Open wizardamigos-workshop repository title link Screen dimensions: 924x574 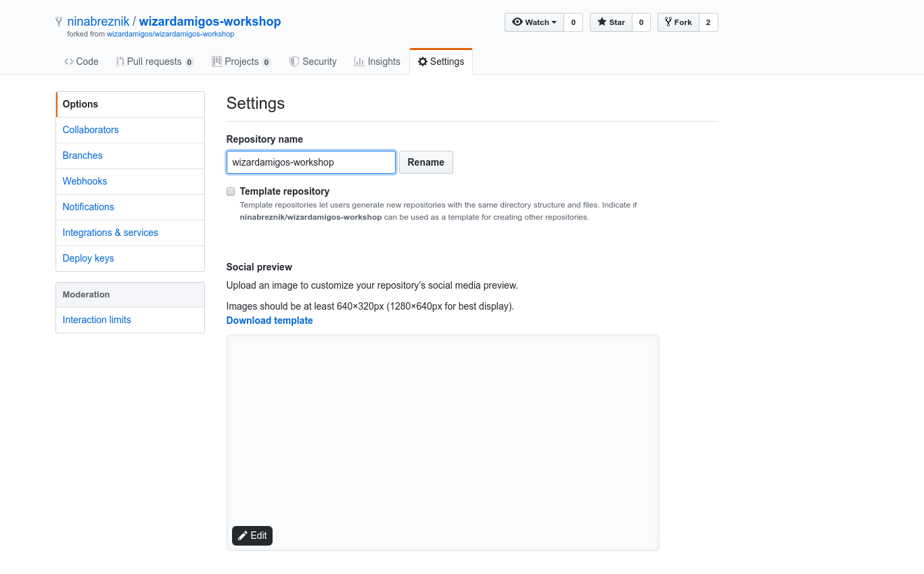210,22
